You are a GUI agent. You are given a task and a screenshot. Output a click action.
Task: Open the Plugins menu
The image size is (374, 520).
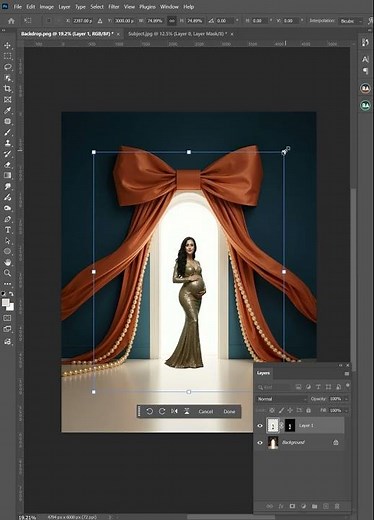point(147,7)
